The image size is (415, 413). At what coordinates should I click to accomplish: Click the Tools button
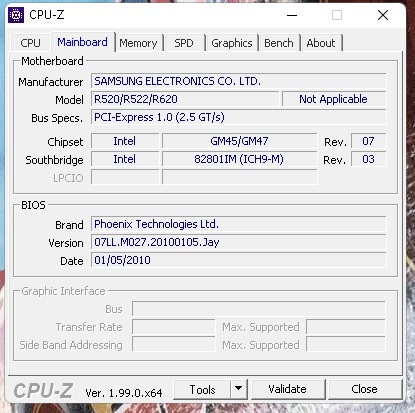coord(202,389)
